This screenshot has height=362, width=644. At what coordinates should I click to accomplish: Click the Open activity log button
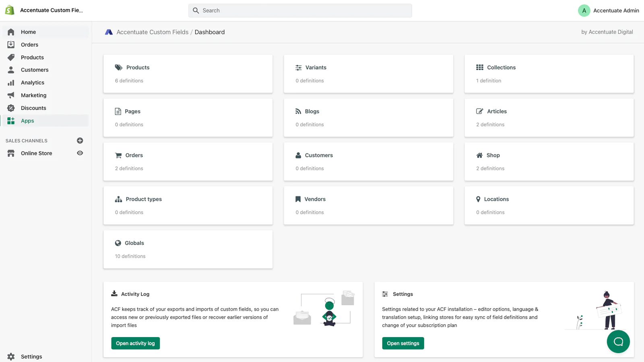pos(135,343)
